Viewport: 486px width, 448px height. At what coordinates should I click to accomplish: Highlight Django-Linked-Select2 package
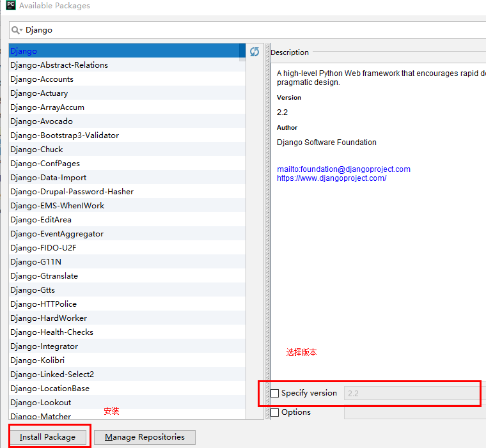[x=52, y=375]
